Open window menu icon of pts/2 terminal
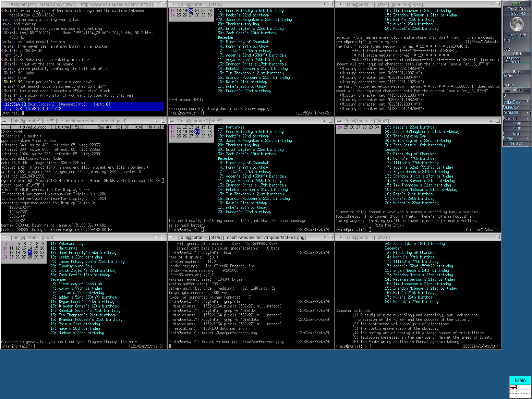 pyautogui.click(x=171, y=4)
